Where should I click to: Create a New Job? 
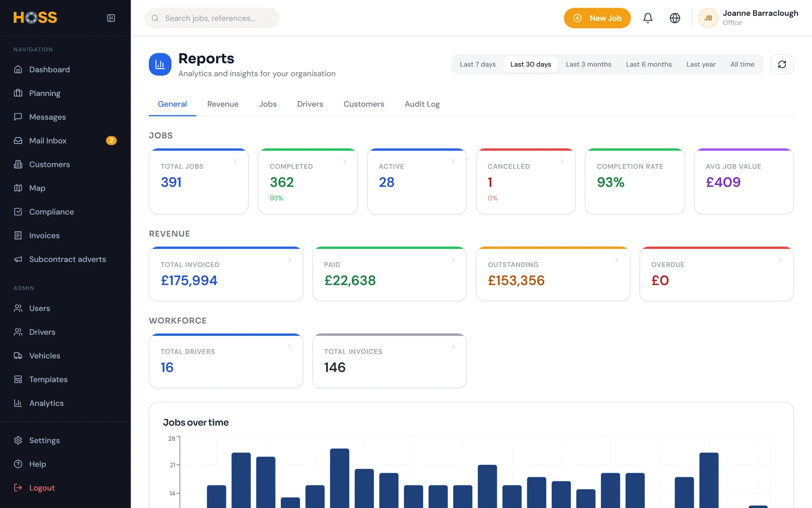point(597,18)
